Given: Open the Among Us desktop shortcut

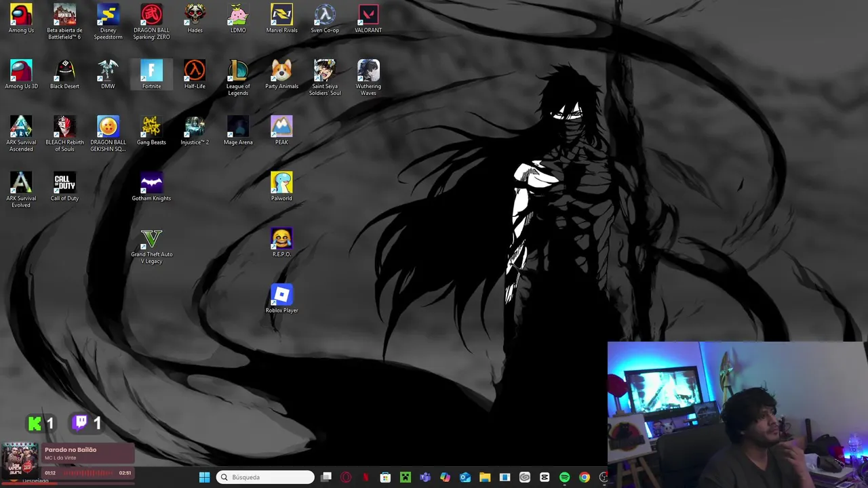Looking at the screenshot, I should [21, 19].
